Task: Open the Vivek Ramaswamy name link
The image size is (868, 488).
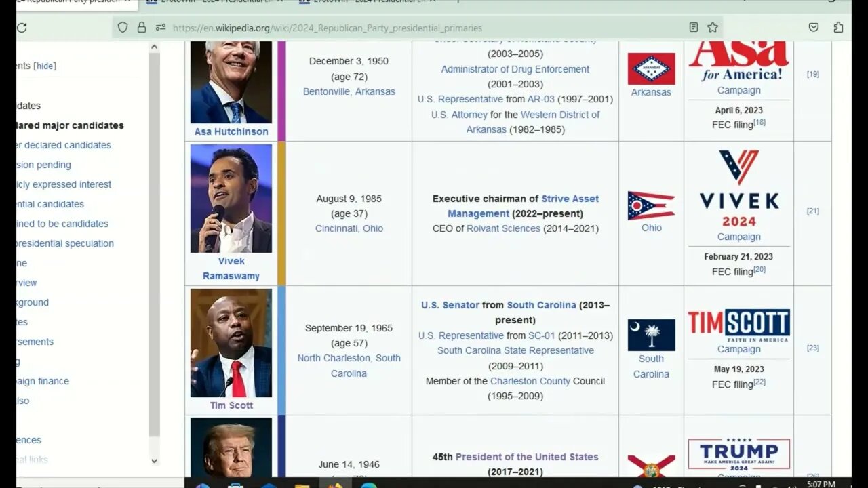Action: tap(231, 268)
